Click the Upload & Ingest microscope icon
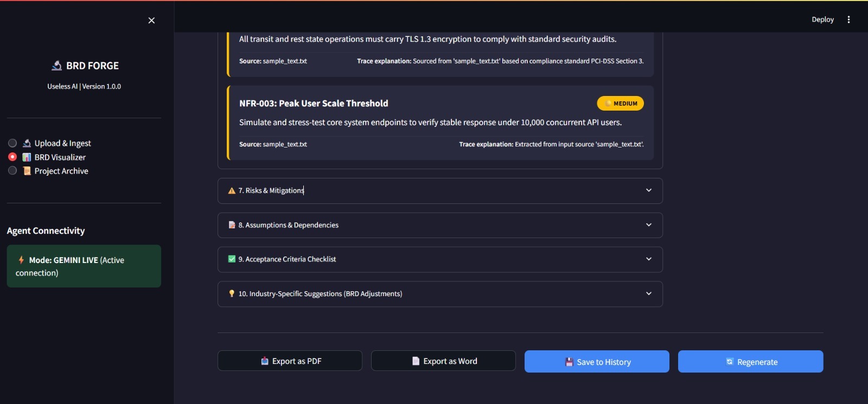 [27, 143]
